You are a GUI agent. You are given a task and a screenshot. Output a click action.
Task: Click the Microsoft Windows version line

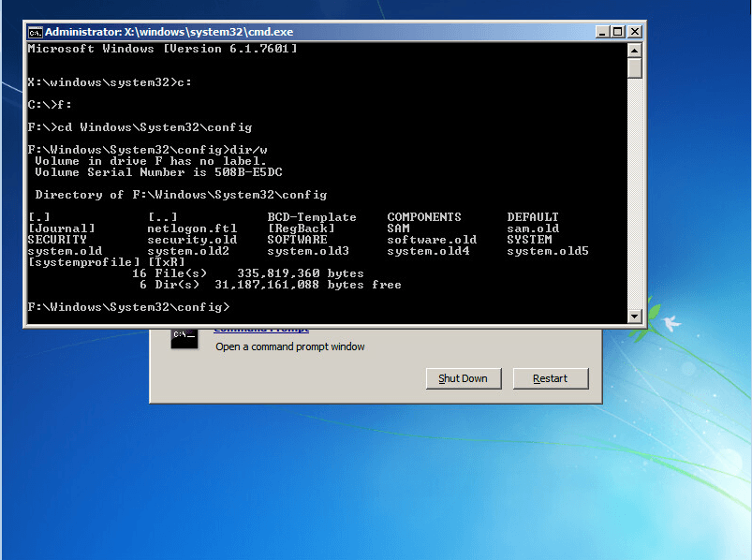(x=162, y=49)
